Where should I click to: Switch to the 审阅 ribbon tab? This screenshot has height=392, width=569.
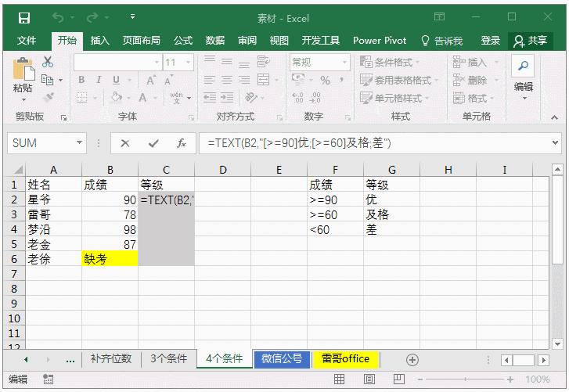coord(247,41)
